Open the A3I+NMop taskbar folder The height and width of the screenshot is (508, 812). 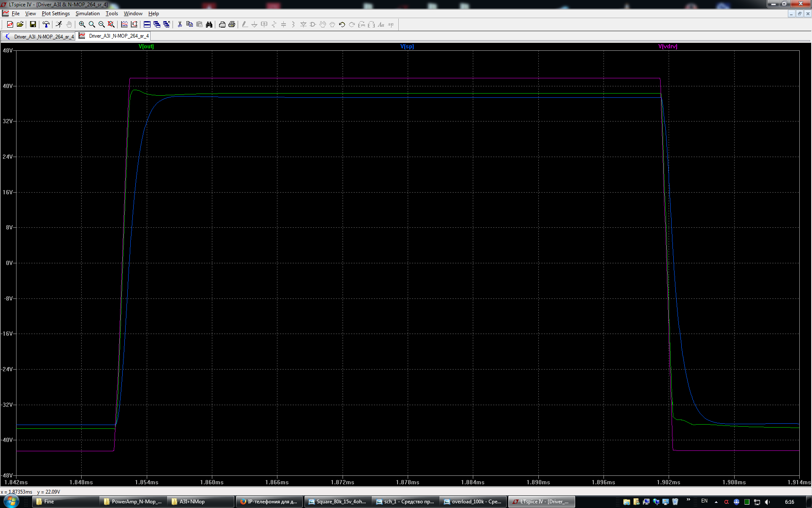(x=201, y=502)
